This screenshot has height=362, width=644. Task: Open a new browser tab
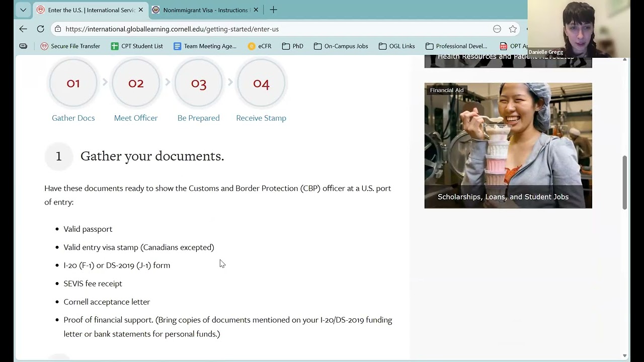click(x=273, y=10)
